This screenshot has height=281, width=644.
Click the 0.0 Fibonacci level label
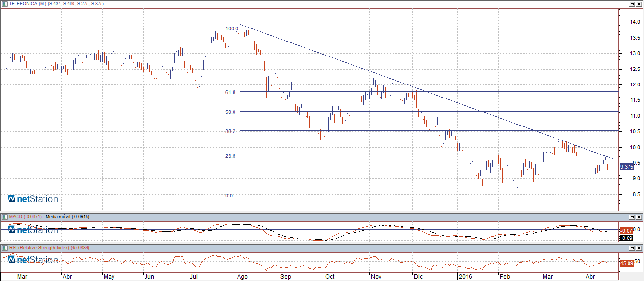click(229, 195)
